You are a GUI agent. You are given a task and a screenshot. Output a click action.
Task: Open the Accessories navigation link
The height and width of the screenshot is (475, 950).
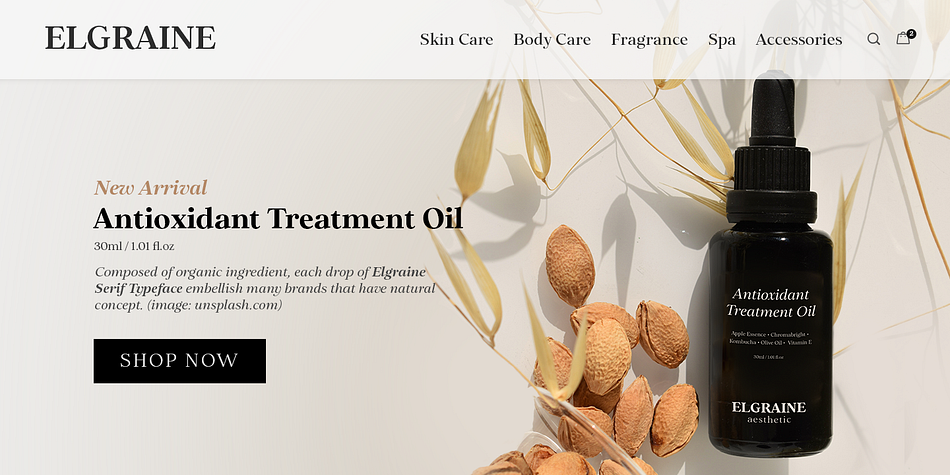click(799, 39)
